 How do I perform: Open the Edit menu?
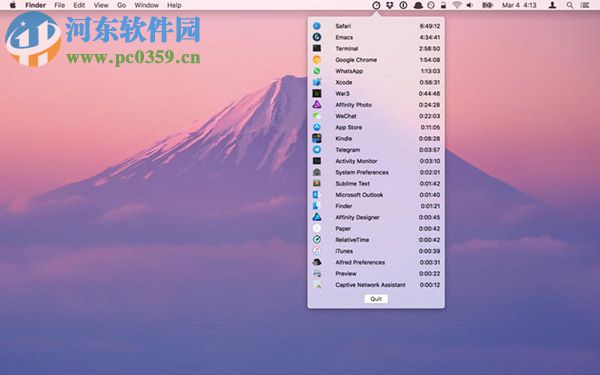click(79, 5)
